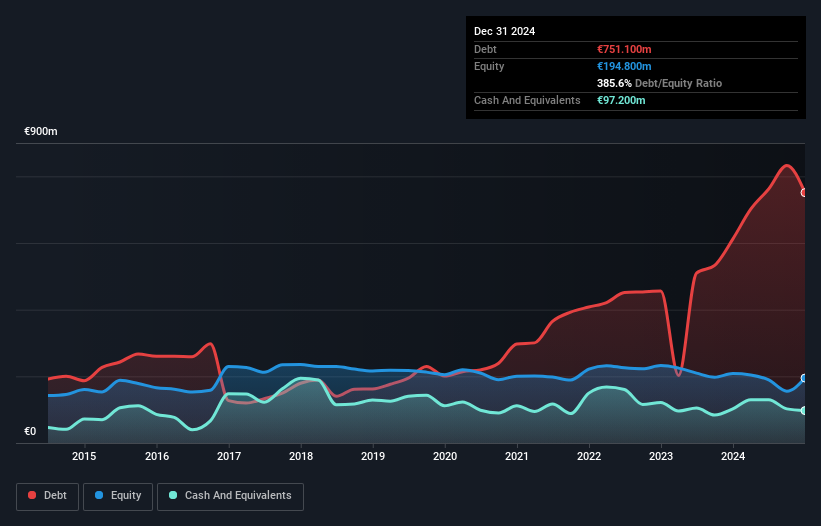Toggle Cash And Equivalents legend button

coord(230,496)
